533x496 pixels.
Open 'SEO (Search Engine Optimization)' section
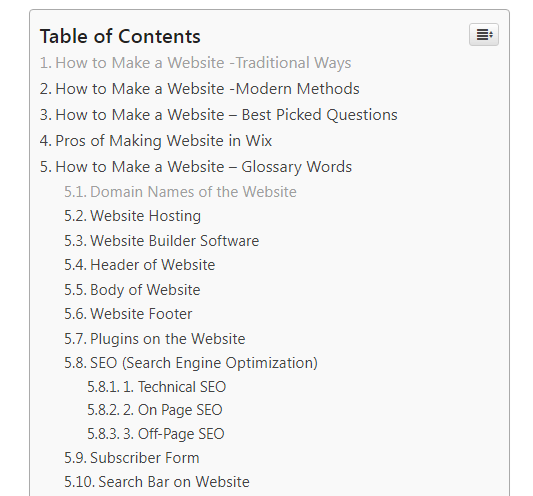191,363
